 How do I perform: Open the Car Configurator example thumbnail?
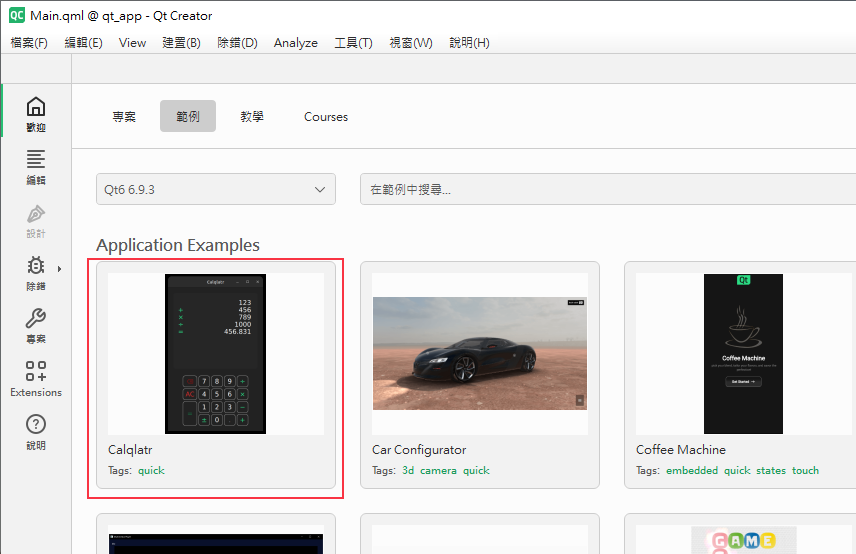coord(480,354)
